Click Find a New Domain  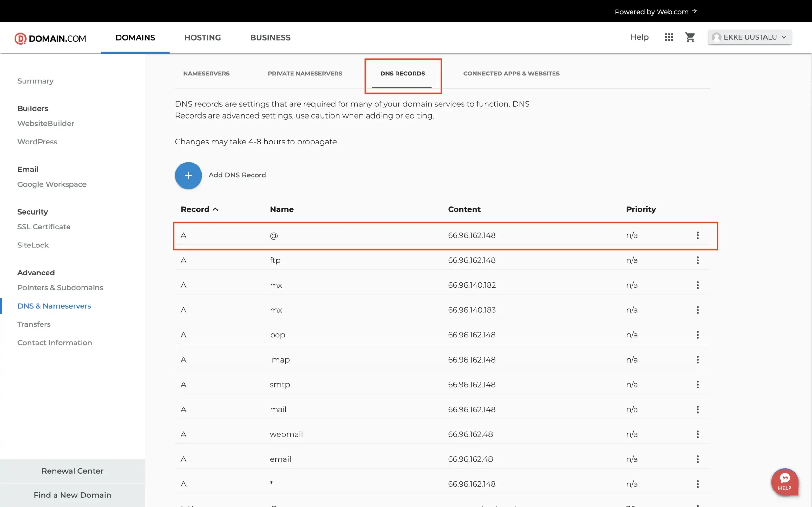point(72,495)
